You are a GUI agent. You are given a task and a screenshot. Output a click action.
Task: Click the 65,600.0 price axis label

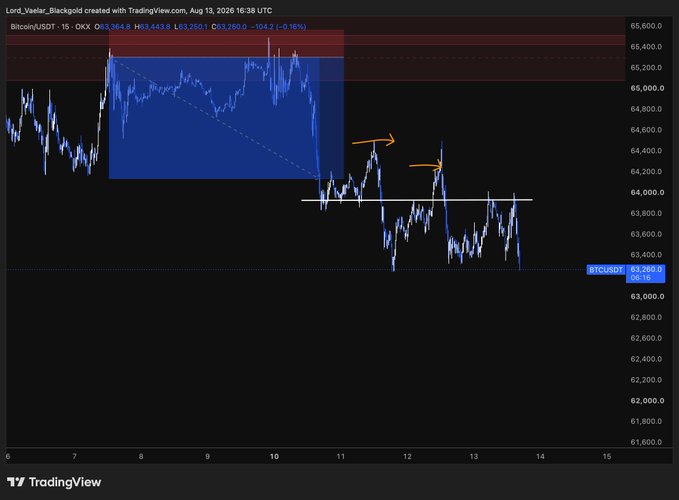coord(646,26)
